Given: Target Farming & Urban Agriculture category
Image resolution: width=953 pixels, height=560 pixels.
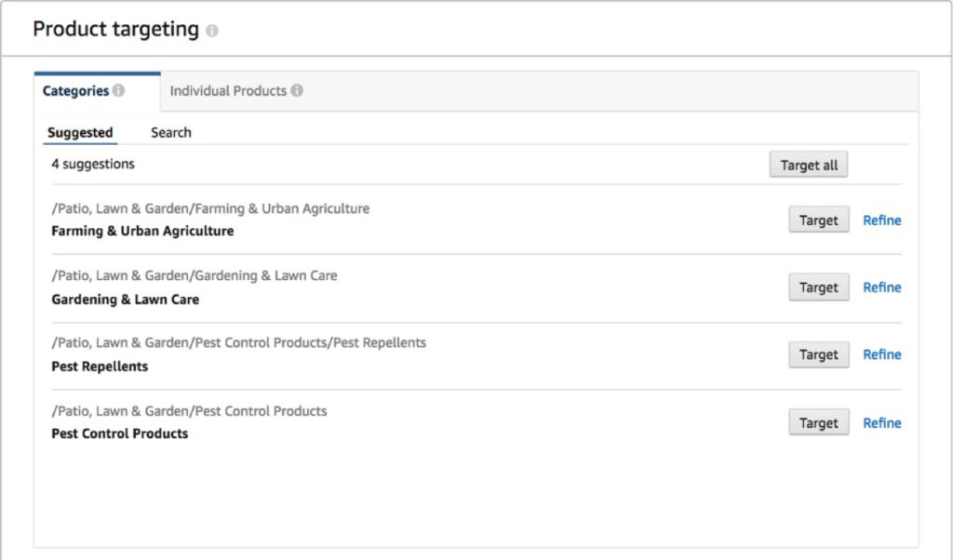Looking at the screenshot, I should click(818, 220).
